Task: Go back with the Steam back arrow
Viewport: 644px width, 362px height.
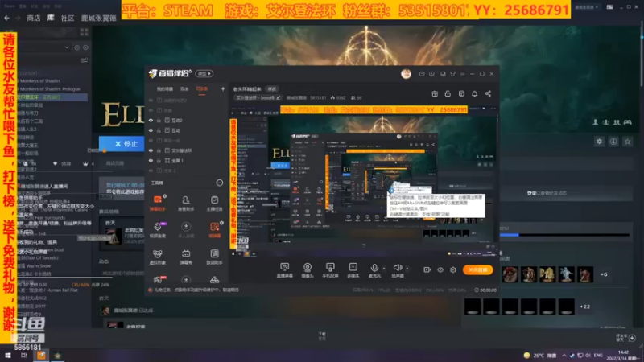Action: click(6, 18)
